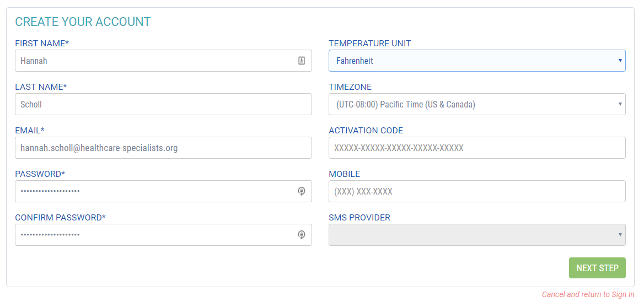644x307 pixels.
Task: Click inside the Password input field
Action: [x=154, y=191]
